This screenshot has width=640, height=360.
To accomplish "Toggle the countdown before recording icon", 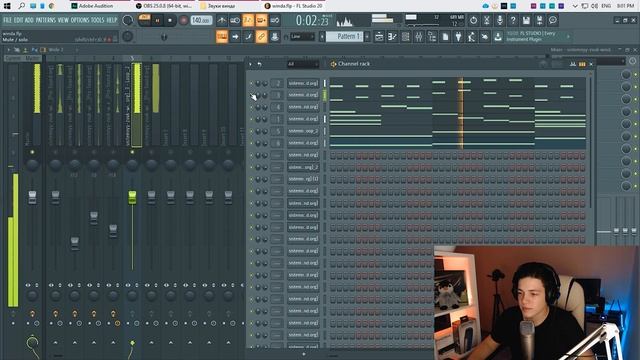I will pyautogui.click(x=248, y=20).
